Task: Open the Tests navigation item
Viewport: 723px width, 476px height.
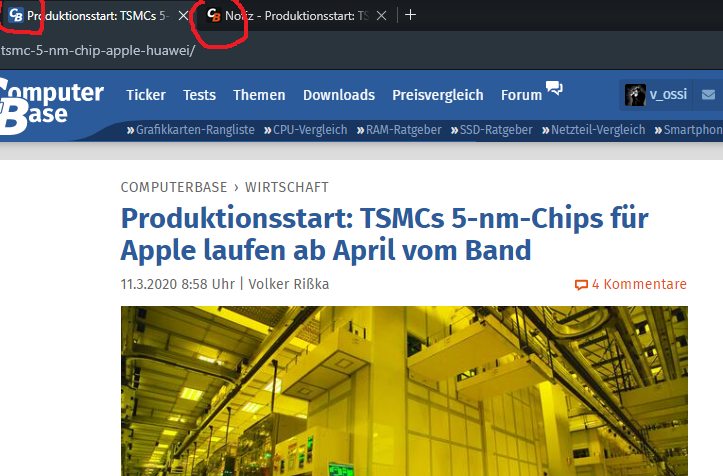Action: coord(199,95)
